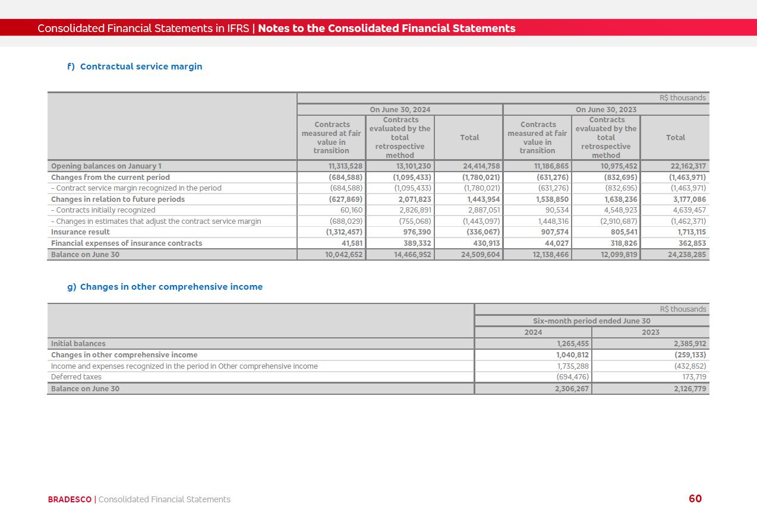
Task: Select the 'On June 30, 2024' column header
Action: 400,110
